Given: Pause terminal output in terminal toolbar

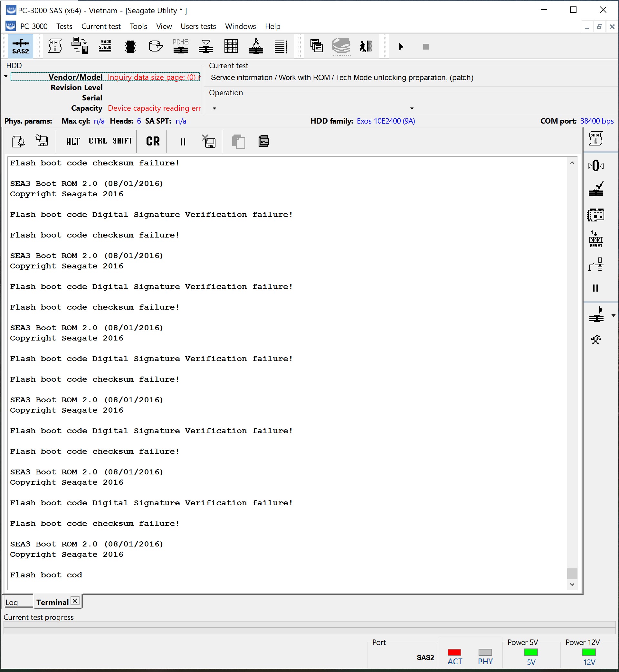Looking at the screenshot, I should click(183, 142).
